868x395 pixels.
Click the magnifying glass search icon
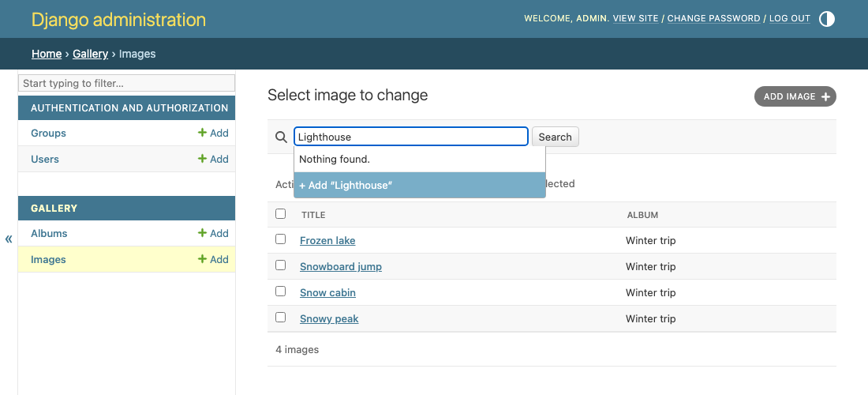281,137
